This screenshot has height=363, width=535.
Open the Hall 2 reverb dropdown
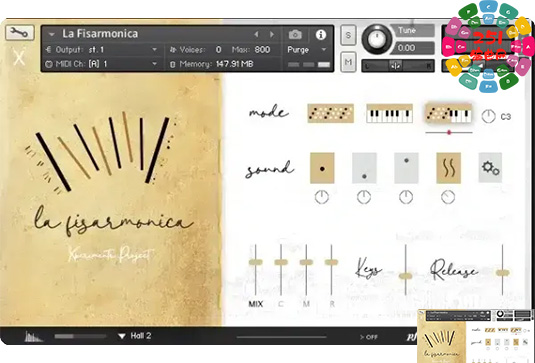[x=134, y=336]
